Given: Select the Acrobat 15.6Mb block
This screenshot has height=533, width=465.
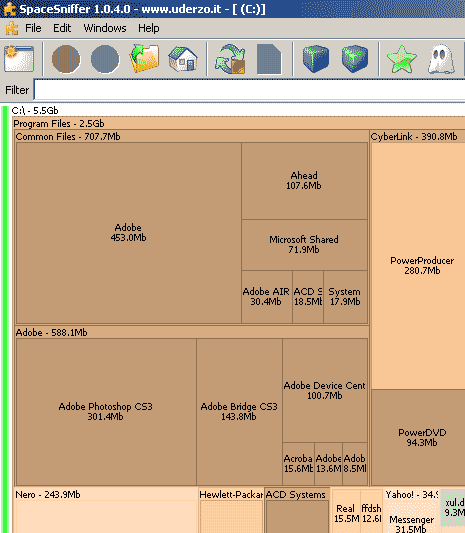Looking at the screenshot, I should 298,464.
